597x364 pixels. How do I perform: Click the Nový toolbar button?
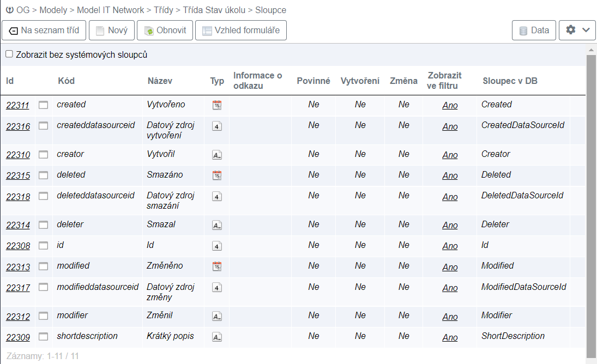tap(111, 31)
